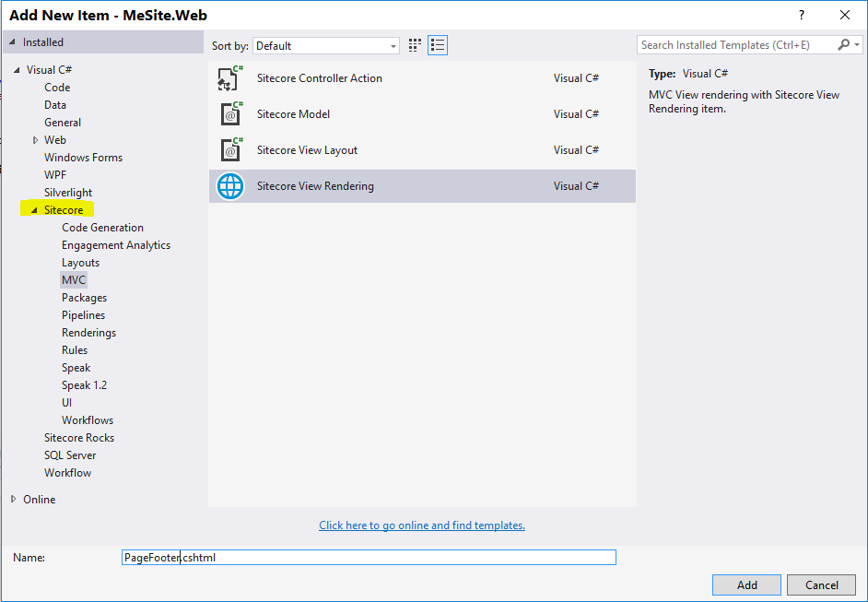Viewport: 868px width, 602px height.
Task: Click the Sitecore View Rendering globe icon
Action: coord(230,186)
